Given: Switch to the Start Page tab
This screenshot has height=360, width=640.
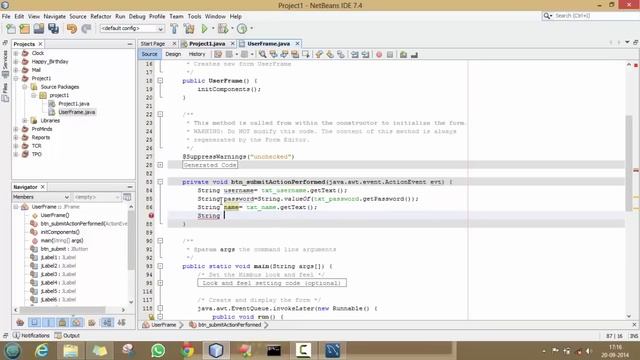Looking at the screenshot, I should click(x=153, y=44).
